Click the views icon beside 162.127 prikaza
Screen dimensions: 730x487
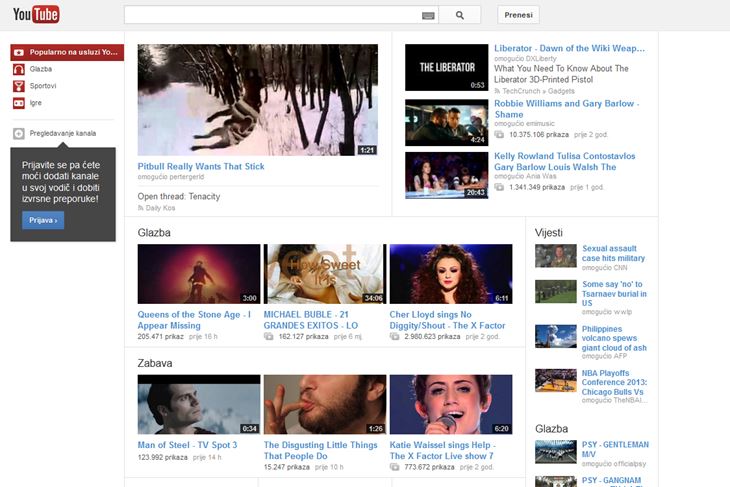(x=269, y=336)
